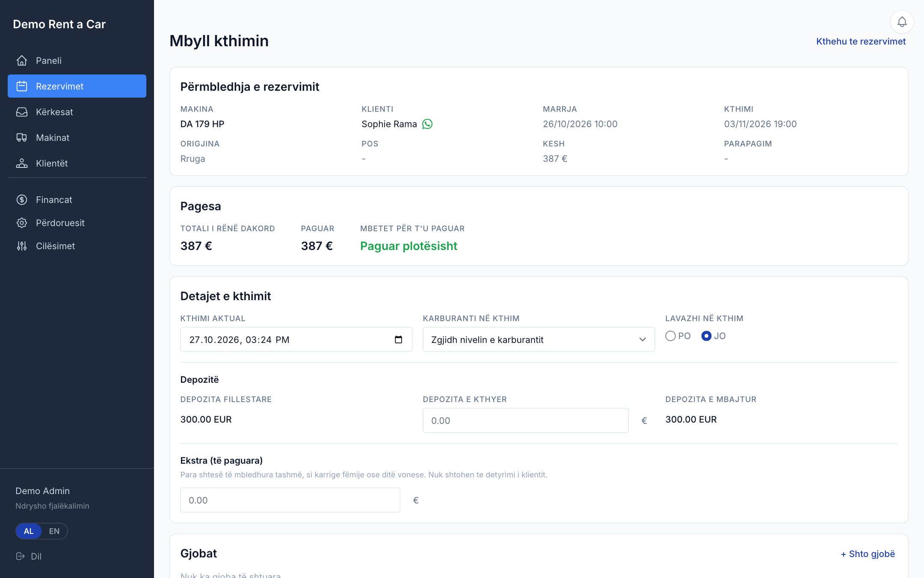
Task: Open the fuel level dropdown
Action: [539, 340]
